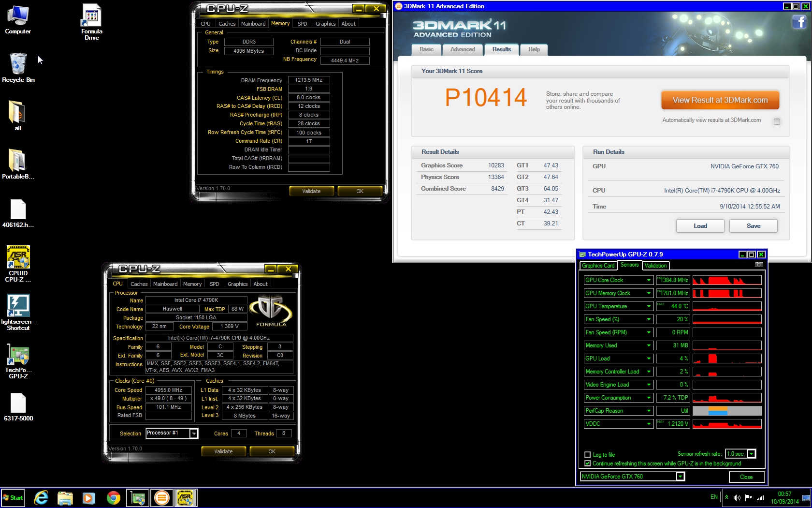Click the Load button in 3DMark

(x=700, y=226)
